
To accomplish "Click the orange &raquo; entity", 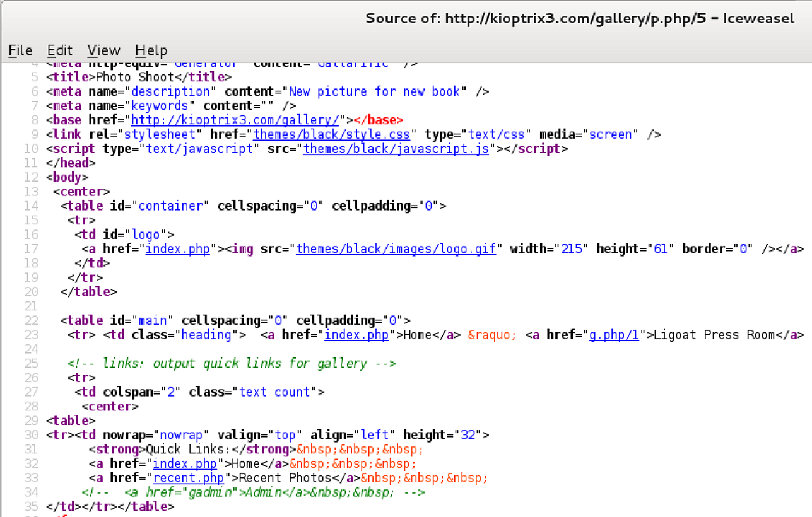I will [492, 335].
